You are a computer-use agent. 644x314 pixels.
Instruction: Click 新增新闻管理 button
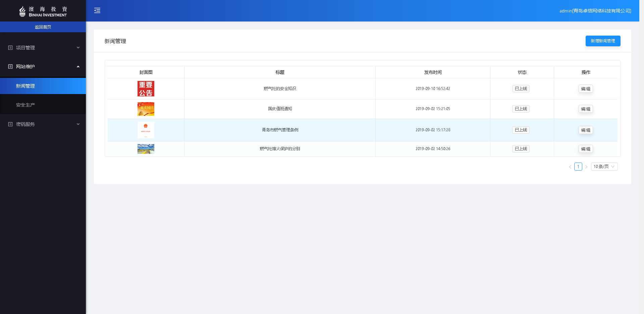[603, 41]
